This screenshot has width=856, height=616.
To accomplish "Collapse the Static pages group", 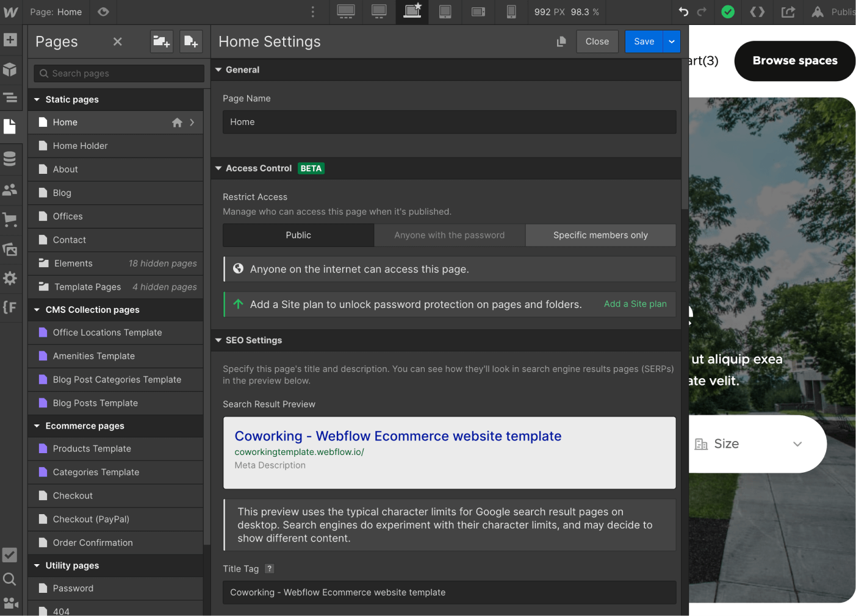I will tap(37, 99).
